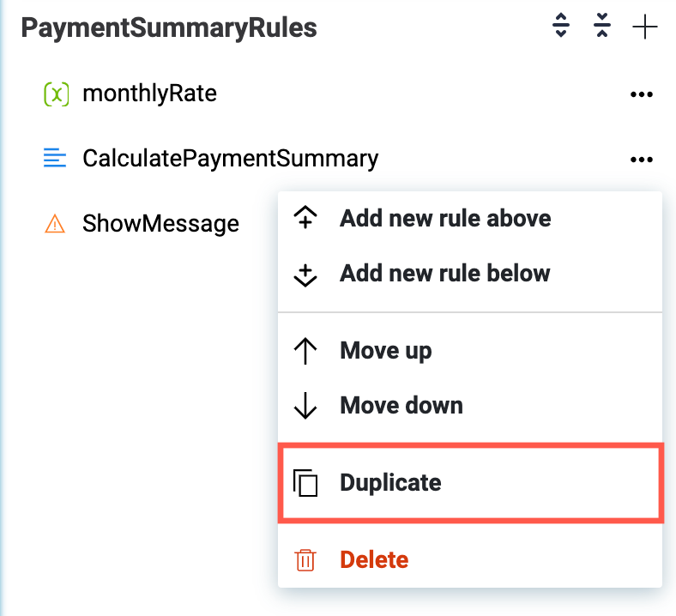
Task: Click the blue lines icon beside CalculatePaymentSummary
Action: tap(55, 159)
